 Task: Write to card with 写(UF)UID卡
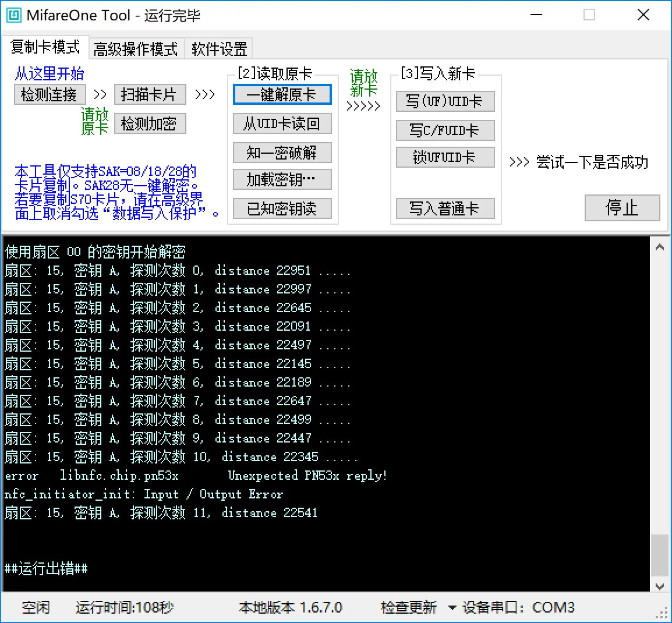445,101
